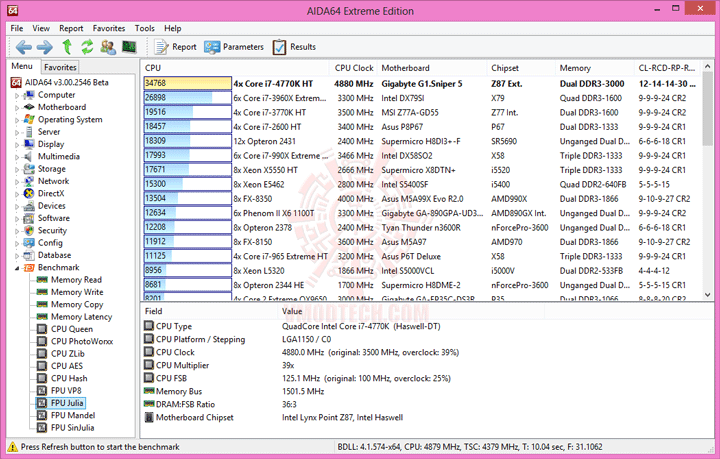Click the Forward arrow toolbar icon
Image resolution: width=720 pixels, height=459 pixels.
pyautogui.click(x=45, y=47)
